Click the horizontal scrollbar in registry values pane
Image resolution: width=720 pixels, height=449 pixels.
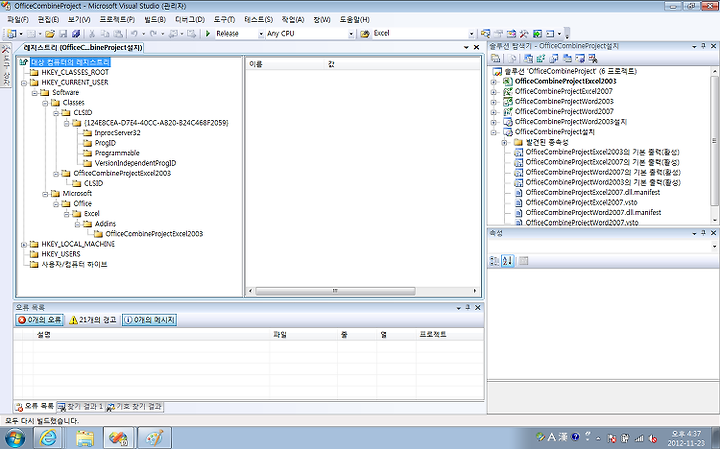point(335,291)
